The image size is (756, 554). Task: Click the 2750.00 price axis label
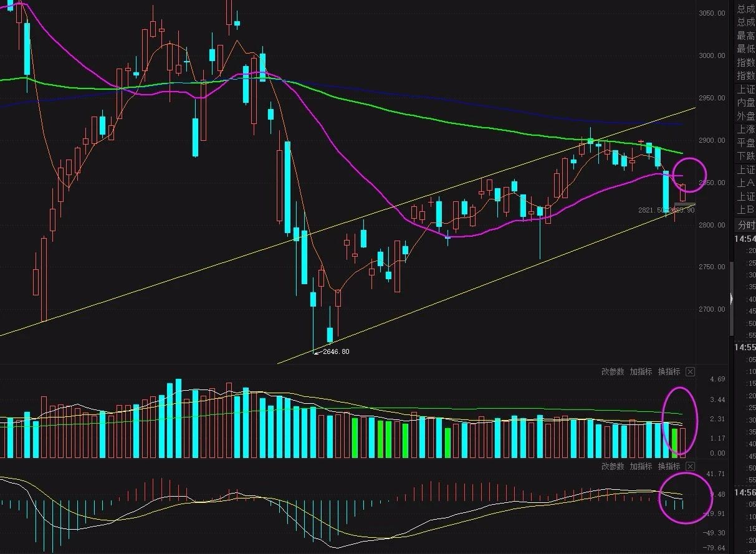point(712,267)
